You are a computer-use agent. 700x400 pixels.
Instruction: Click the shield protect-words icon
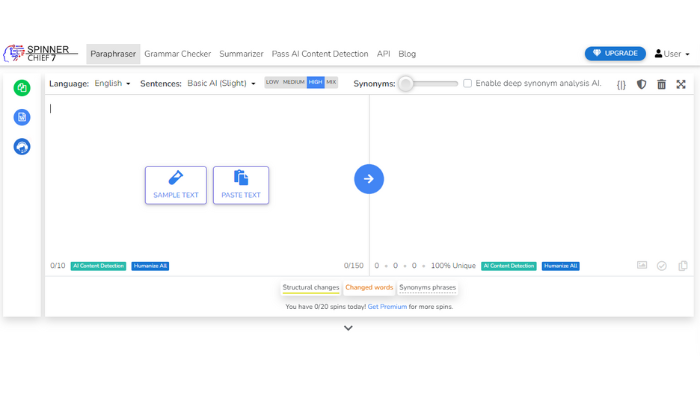[642, 84]
